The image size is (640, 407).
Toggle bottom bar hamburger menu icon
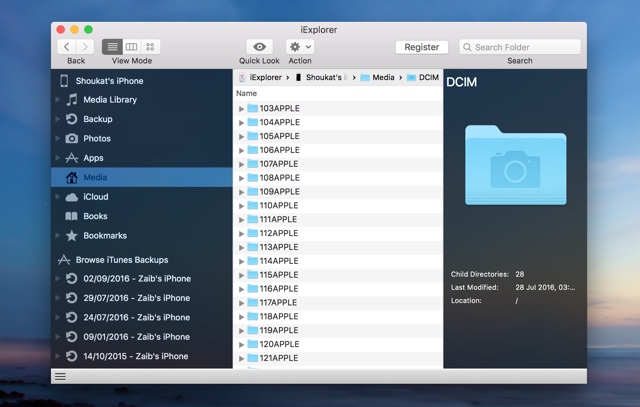tap(60, 376)
